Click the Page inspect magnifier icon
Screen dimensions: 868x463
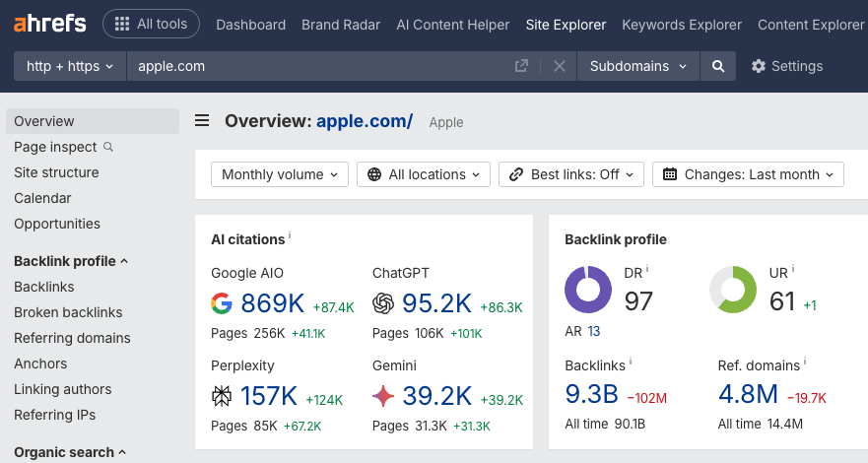(108, 147)
